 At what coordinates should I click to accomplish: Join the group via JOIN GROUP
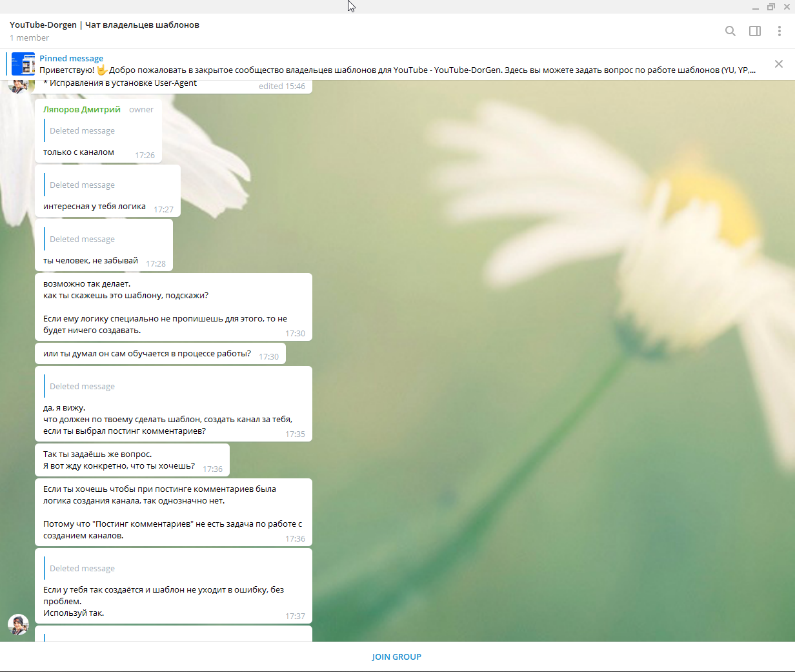tap(397, 657)
